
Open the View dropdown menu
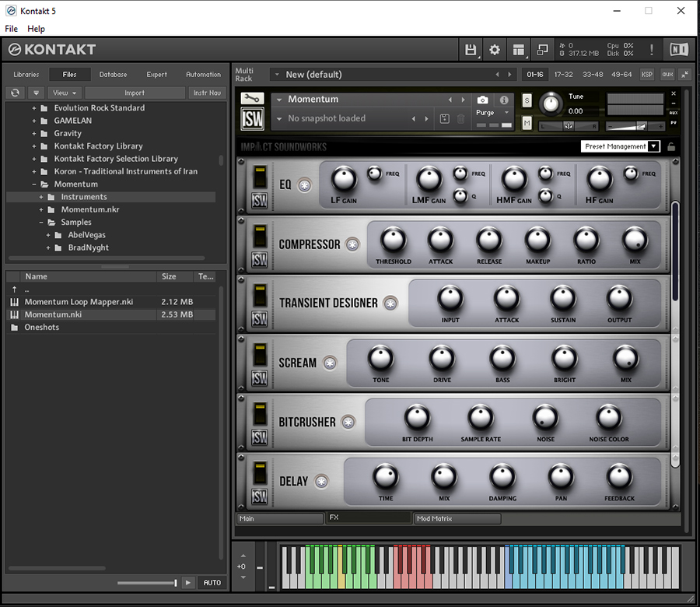65,93
